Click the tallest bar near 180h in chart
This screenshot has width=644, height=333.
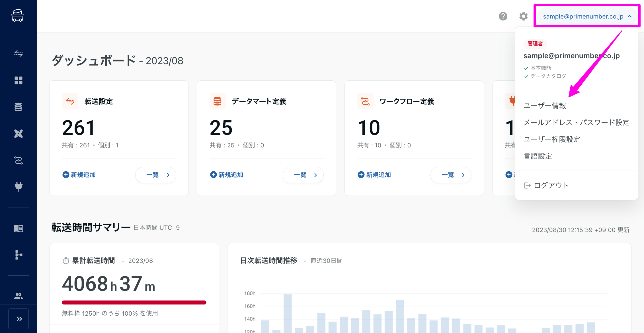(288, 313)
